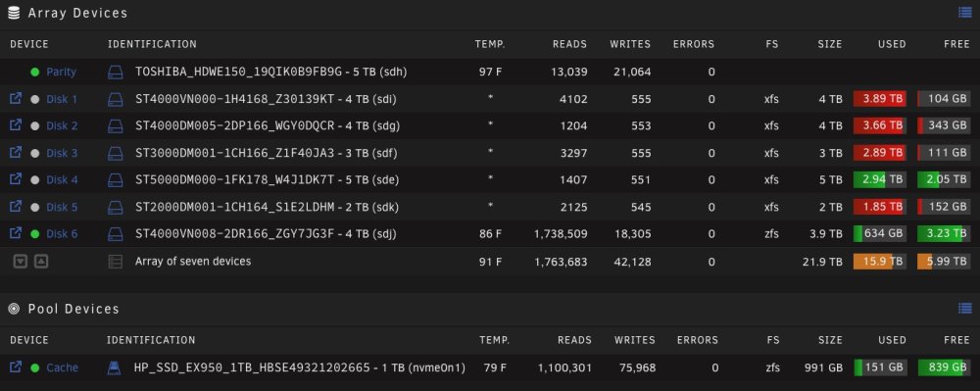980x391 pixels.
Task: Click the Pool Devices section heading
Action: click(73, 310)
